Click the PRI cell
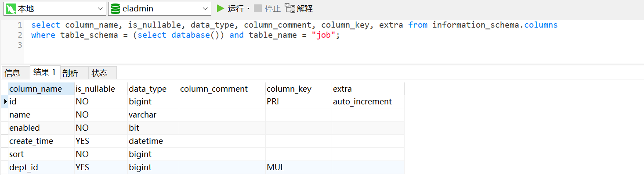Viewport: 644px width, 175px height. click(298, 101)
